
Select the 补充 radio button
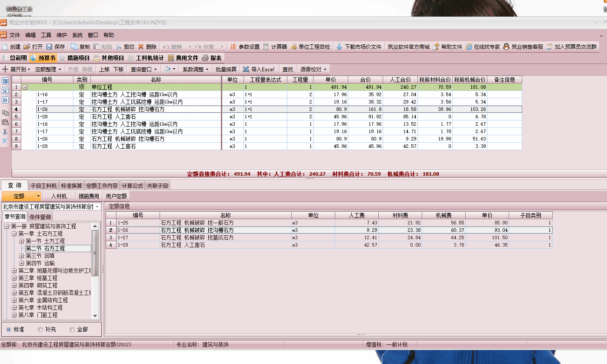pos(40,330)
